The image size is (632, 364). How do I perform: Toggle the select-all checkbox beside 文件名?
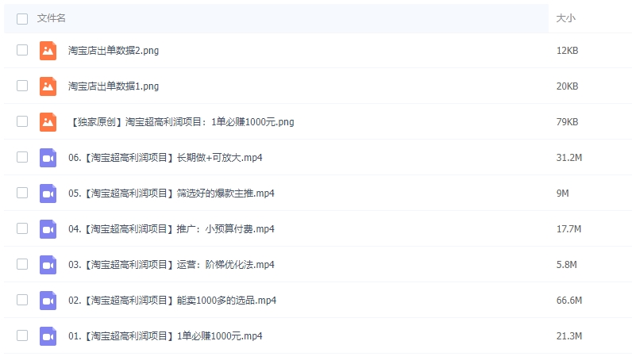click(x=22, y=19)
